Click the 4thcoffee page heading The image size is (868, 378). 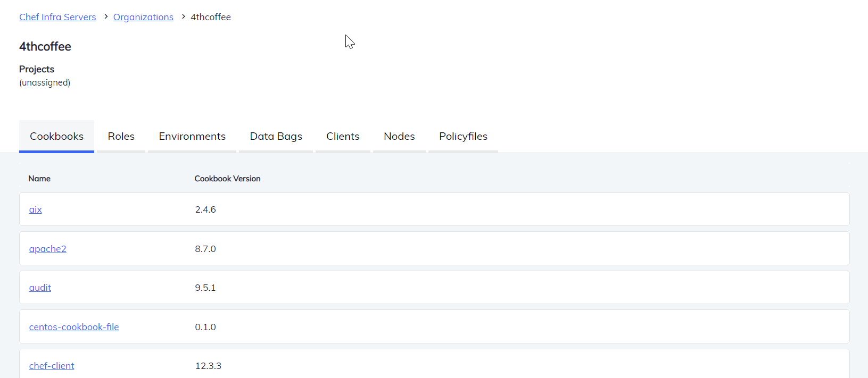pyautogui.click(x=45, y=47)
